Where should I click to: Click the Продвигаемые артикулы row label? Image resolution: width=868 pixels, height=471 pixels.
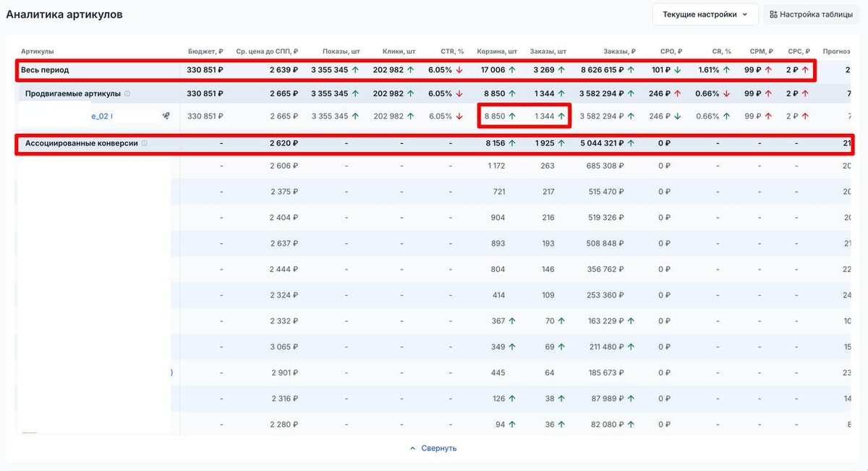tap(72, 93)
